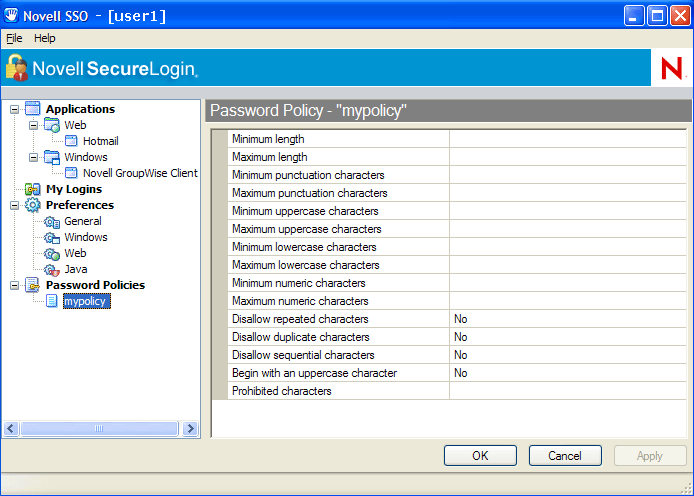
Task: Click the Minimum numeric characters value cell
Action: 567,283
